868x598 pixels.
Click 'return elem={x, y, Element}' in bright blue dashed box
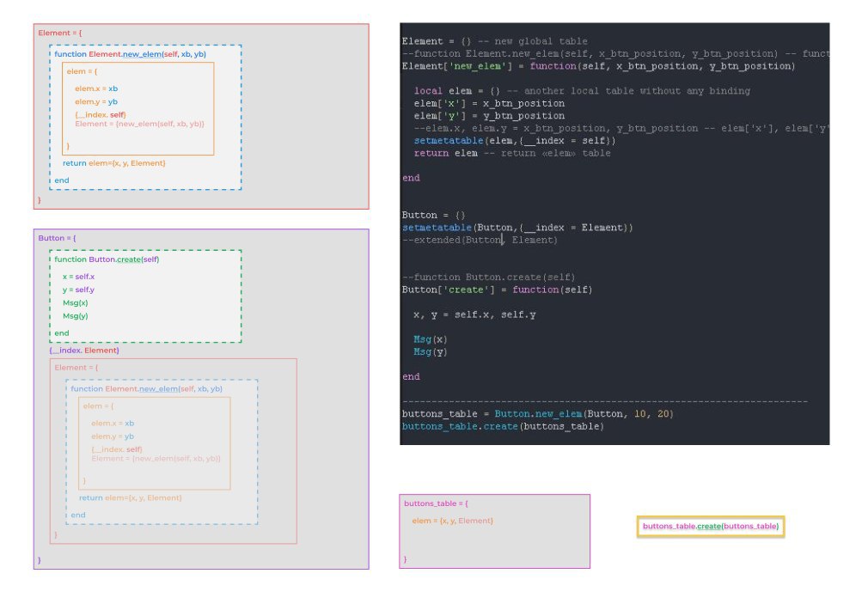point(114,163)
